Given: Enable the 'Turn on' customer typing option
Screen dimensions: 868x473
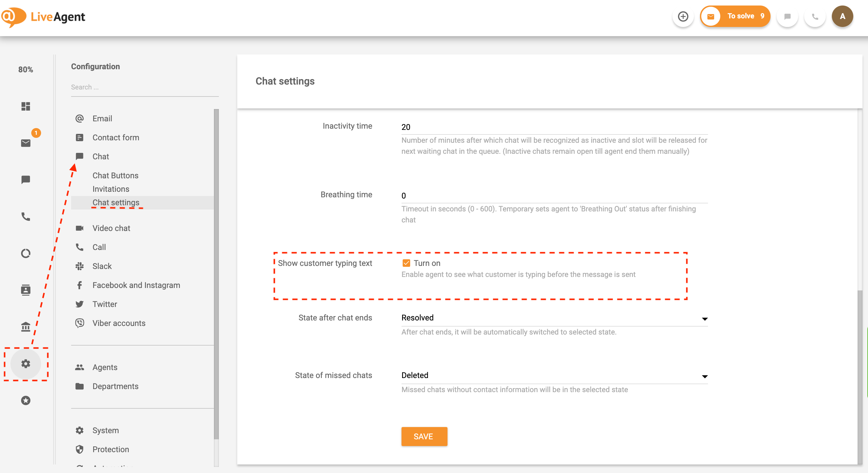Looking at the screenshot, I should click(405, 263).
